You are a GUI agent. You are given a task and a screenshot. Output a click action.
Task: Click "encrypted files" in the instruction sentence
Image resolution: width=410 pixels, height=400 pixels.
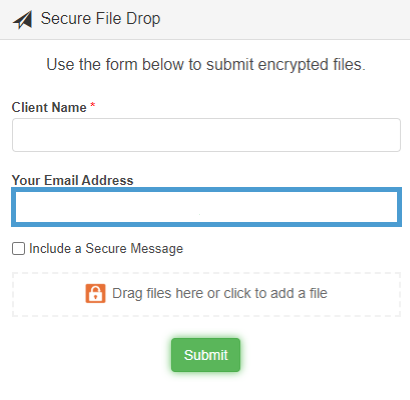point(311,65)
